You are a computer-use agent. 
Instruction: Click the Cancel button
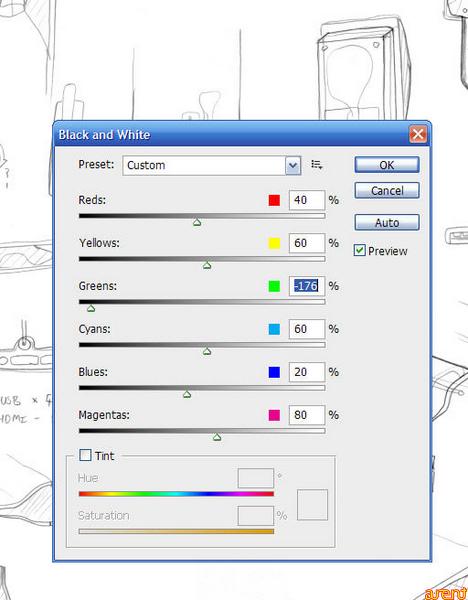click(x=386, y=191)
